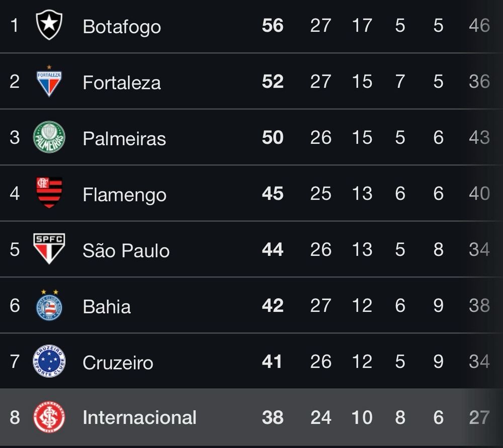Open the Fortaleza team name
The height and width of the screenshot is (448, 503).
(122, 83)
